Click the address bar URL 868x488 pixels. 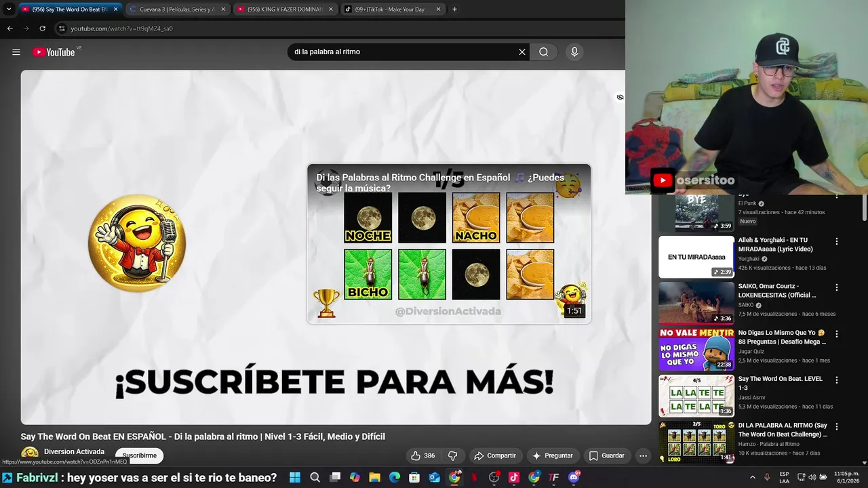tap(122, 28)
